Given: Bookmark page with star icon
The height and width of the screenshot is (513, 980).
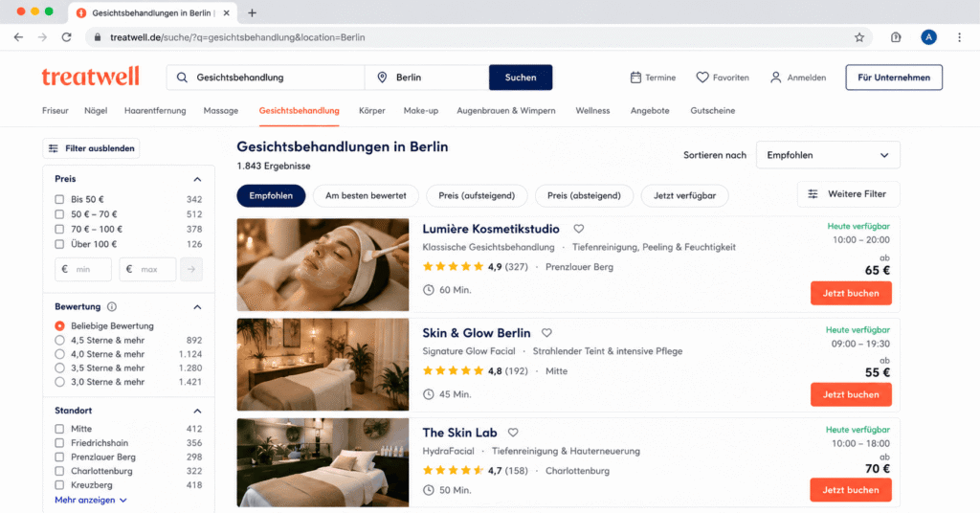Looking at the screenshot, I should (x=859, y=37).
